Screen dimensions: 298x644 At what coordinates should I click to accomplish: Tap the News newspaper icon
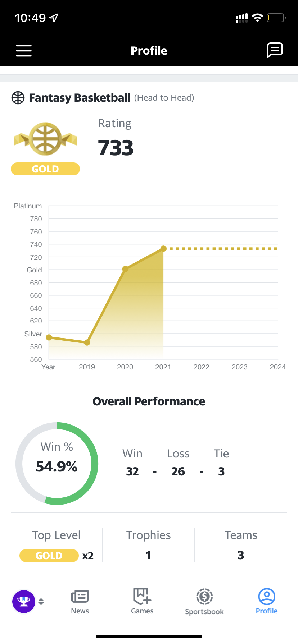tap(80, 597)
